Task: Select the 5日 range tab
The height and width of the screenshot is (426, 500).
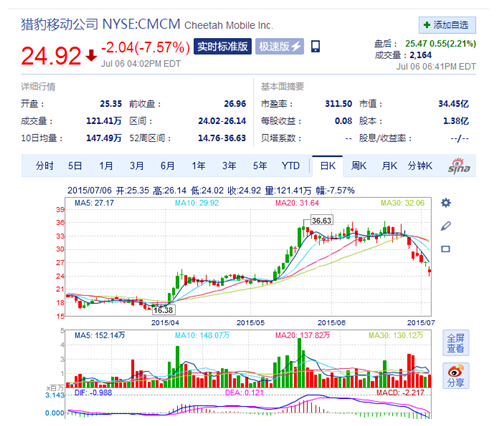Action: pyautogui.click(x=75, y=166)
